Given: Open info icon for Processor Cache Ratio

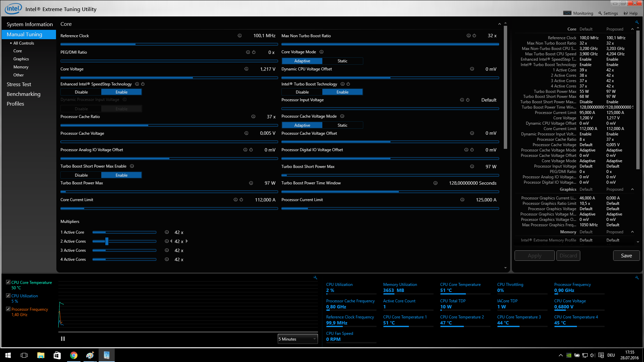Looking at the screenshot, I should (x=253, y=116).
